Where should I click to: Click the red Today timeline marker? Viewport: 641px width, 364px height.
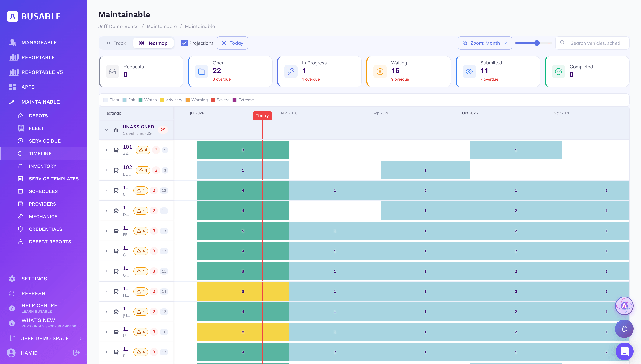point(262,115)
